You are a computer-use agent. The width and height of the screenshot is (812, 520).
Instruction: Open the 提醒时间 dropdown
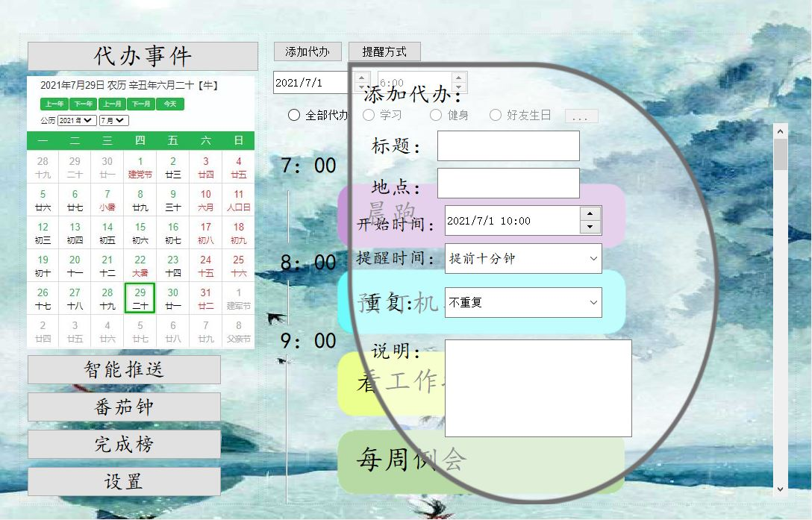pos(523,258)
